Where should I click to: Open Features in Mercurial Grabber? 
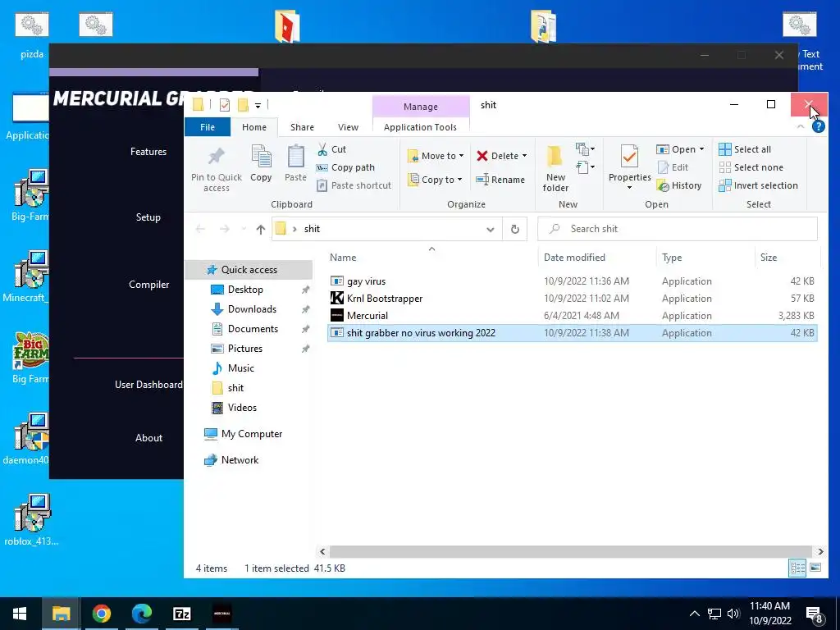pos(148,152)
